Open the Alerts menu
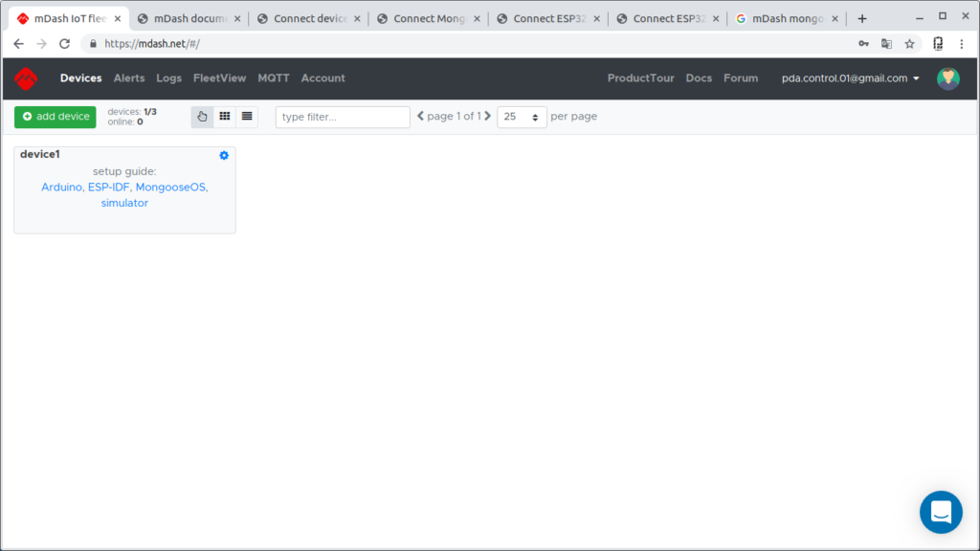The width and height of the screenshot is (980, 551). pos(129,78)
